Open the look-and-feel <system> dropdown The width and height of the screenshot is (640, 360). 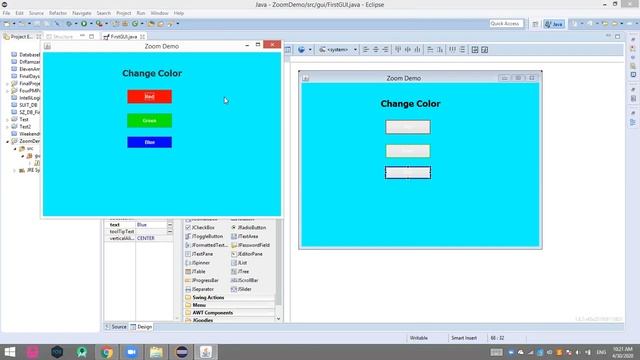click(x=338, y=49)
